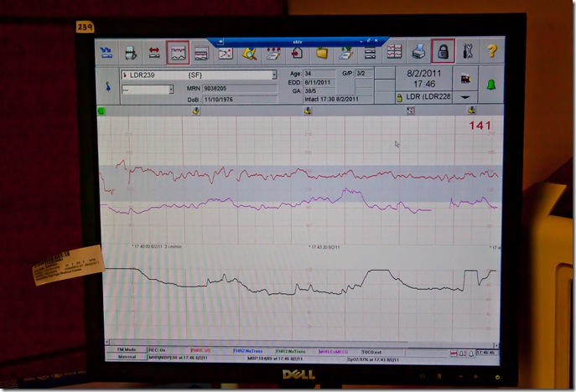Click the padlock lock toolbar icon
This screenshot has height=392, width=576.
click(443, 50)
